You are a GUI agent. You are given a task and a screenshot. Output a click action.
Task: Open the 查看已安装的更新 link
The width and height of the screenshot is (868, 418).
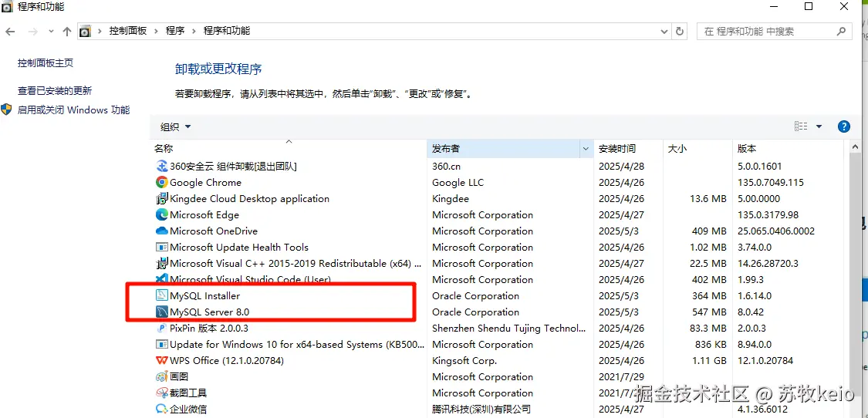coord(55,91)
